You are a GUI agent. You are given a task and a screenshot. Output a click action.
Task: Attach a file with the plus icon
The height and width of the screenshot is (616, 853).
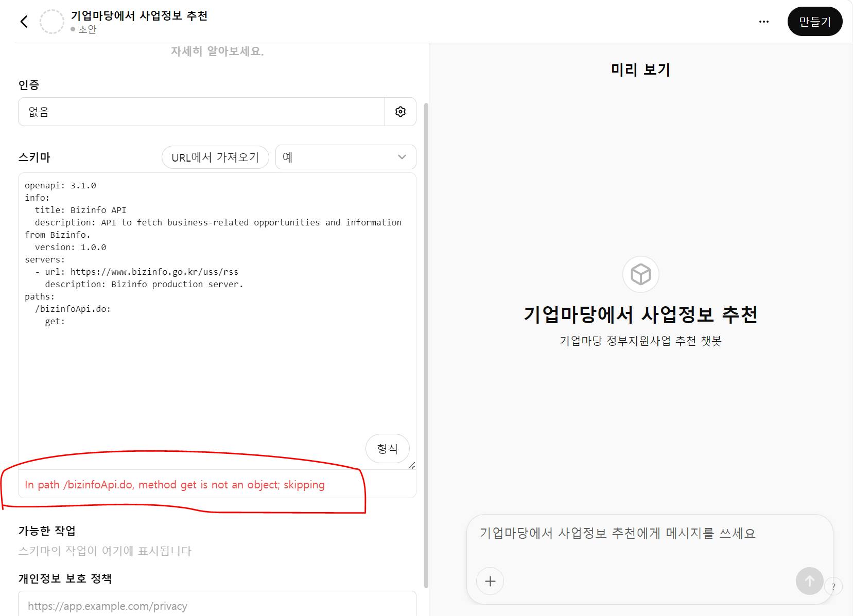pyautogui.click(x=490, y=581)
